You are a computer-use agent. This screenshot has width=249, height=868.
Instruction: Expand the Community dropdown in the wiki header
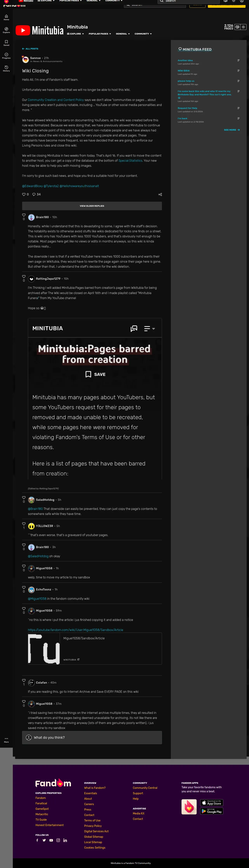pyautogui.click(x=143, y=34)
